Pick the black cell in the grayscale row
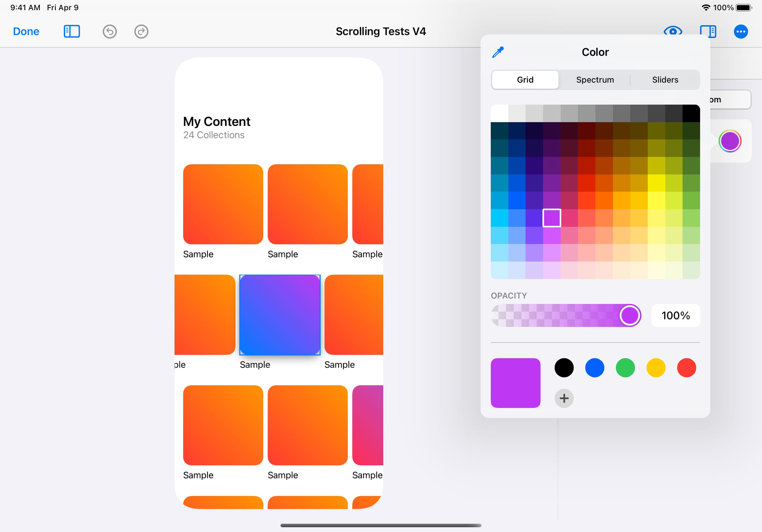This screenshot has width=762, height=532. pos(691,114)
